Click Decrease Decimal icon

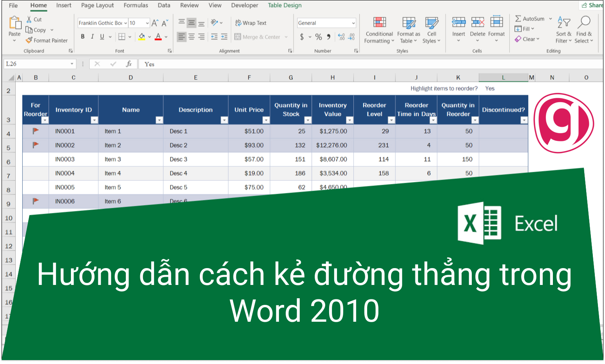click(x=351, y=37)
